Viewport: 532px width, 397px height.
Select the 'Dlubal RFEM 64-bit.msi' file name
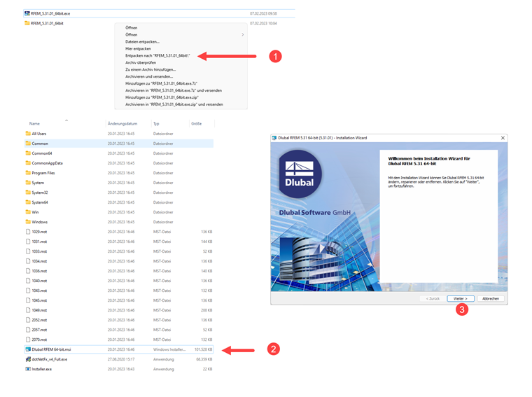(51, 349)
